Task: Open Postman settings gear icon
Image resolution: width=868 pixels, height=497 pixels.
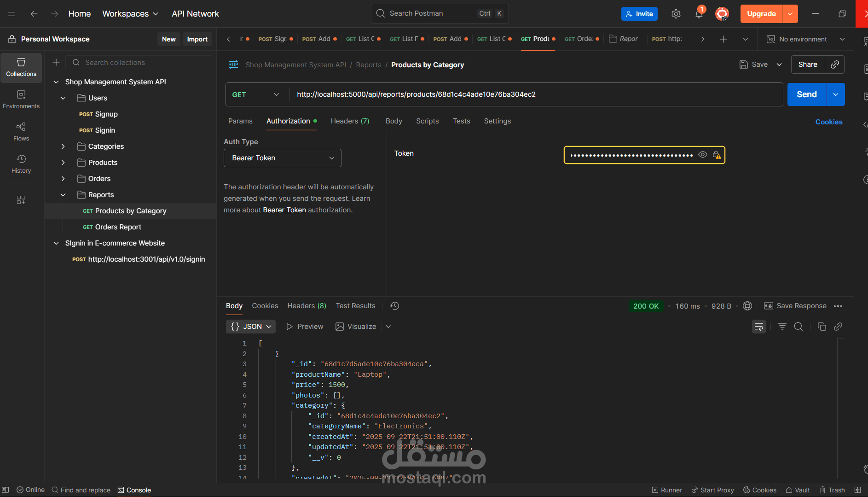Action: pyautogui.click(x=676, y=14)
